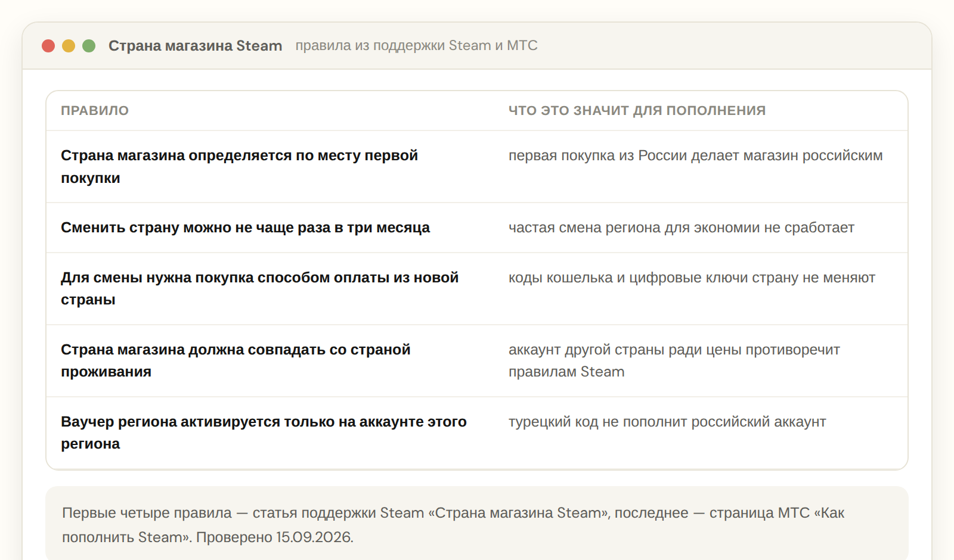This screenshot has height=560, width=954.
Task: Select rule «Сменить страну можно не чаще раза в три месяца»
Action: point(245,228)
